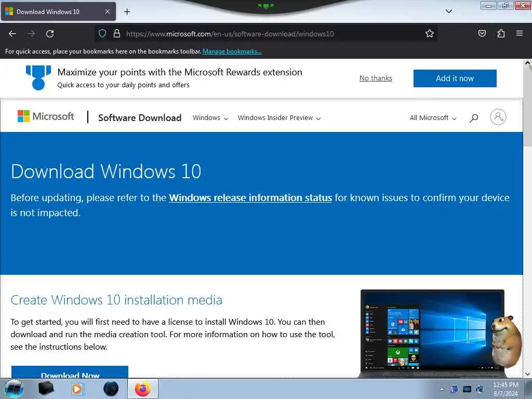The width and height of the screenshot is (532, 399).
Task: Open the site search magnifier icon
Action: [x=474, y=118]
